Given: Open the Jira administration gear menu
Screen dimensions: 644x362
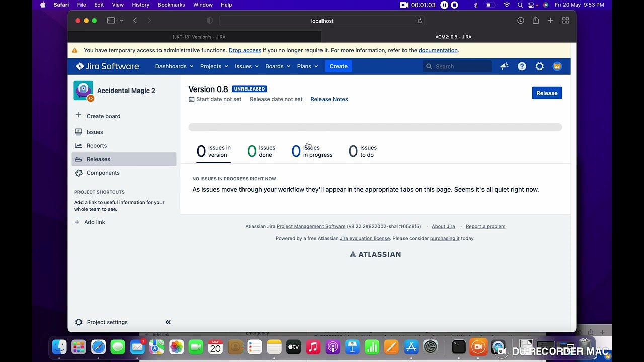Looking at the screenshot, I should click(539, 66).
